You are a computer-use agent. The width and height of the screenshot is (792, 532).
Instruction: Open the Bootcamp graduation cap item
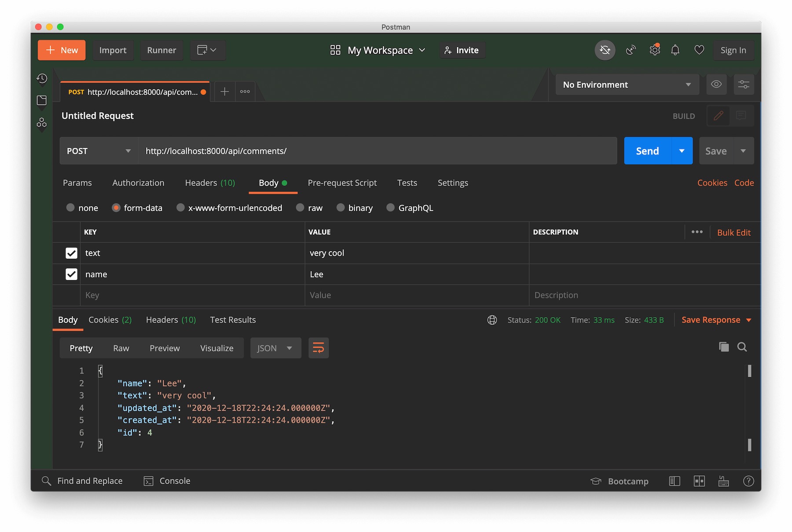click(620, 481)
